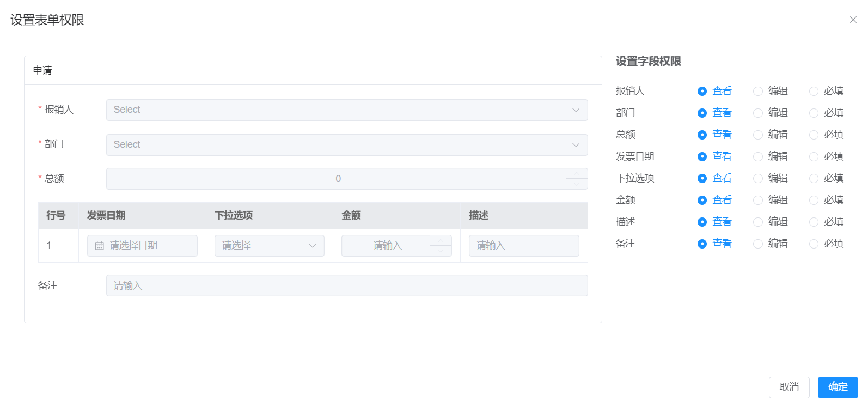Viewport: 868px width, 406px height.
Task: Mark 发票日期 as 必填
Action: pyautogui.click(x=814, y=156)
